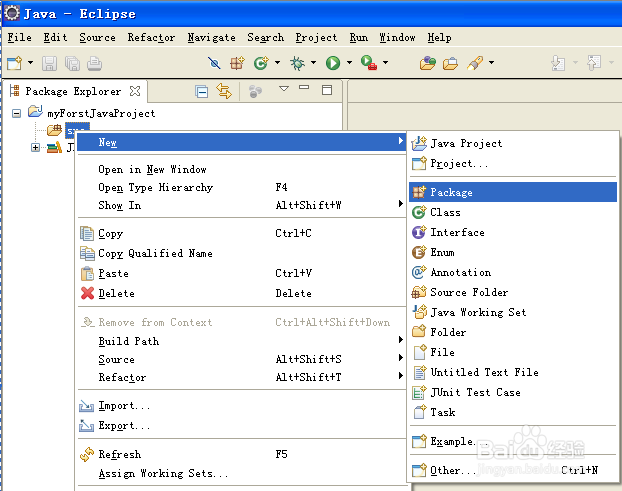Click the green Run button icon
The height and width of the screenshot is (491, 622).
pos(333,63)
